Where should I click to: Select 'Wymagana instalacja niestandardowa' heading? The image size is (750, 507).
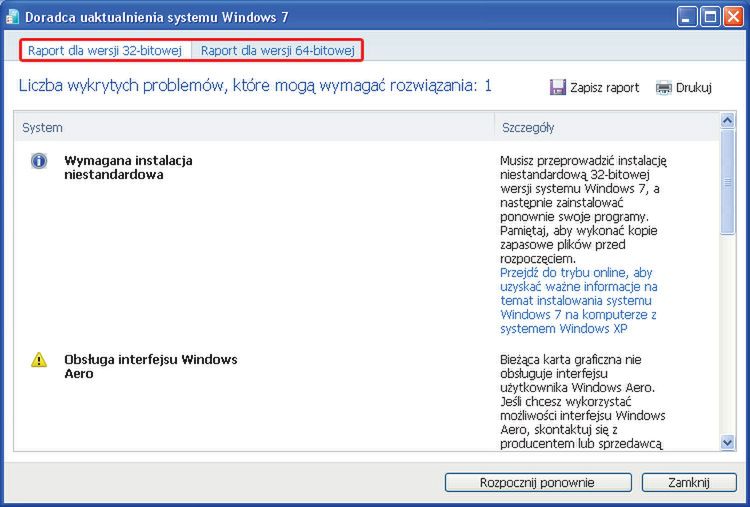tap(128, 167)
